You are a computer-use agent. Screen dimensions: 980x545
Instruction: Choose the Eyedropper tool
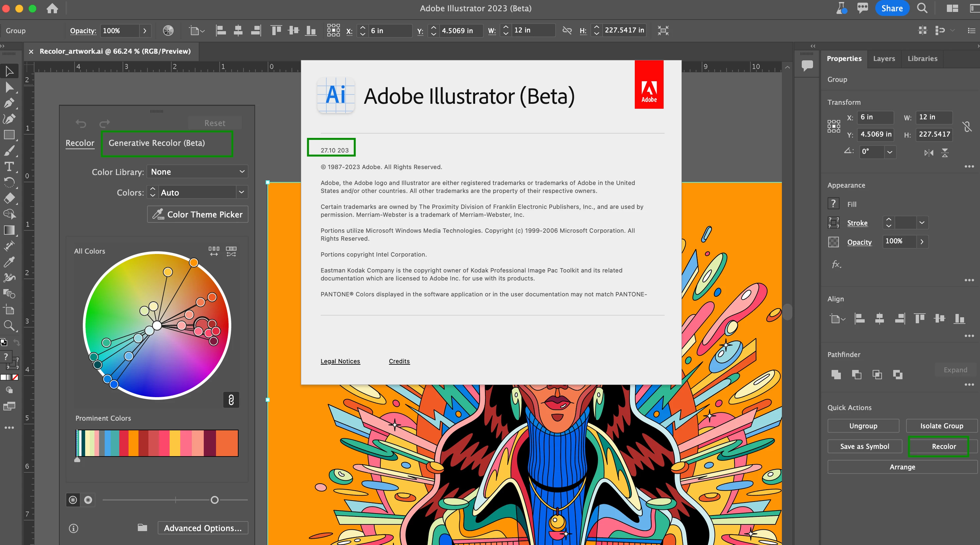9,262
